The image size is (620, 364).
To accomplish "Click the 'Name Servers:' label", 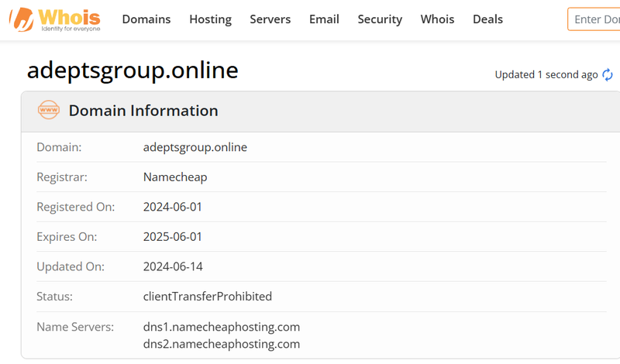I will pos(75,327).
